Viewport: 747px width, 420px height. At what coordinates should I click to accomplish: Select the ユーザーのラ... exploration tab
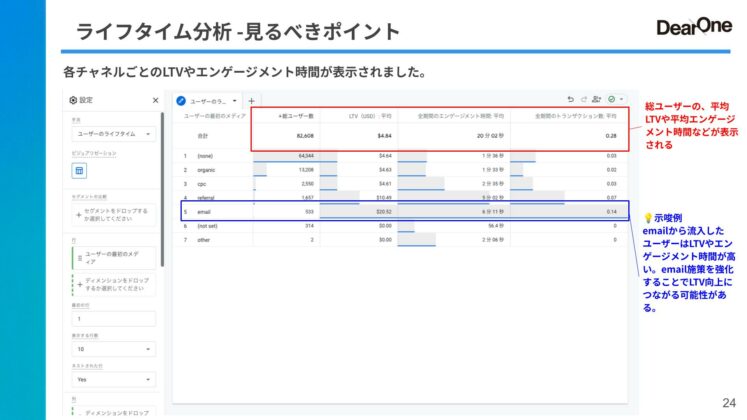pos(208,101)
